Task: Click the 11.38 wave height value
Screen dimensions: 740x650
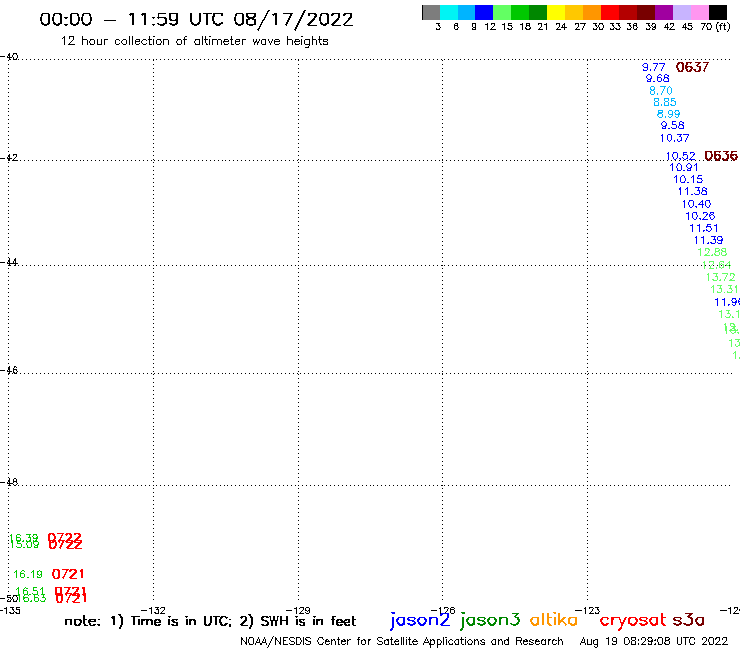Action: [x=692, y=191]
